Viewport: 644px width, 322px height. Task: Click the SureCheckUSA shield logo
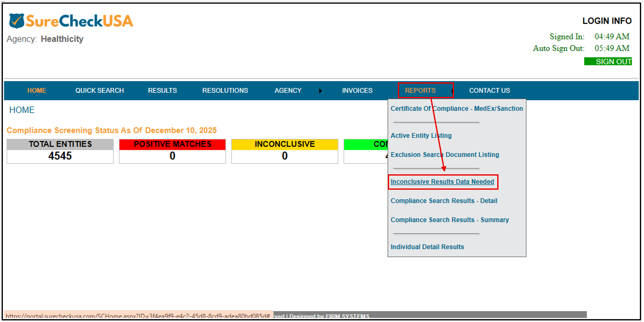point(16,21)
